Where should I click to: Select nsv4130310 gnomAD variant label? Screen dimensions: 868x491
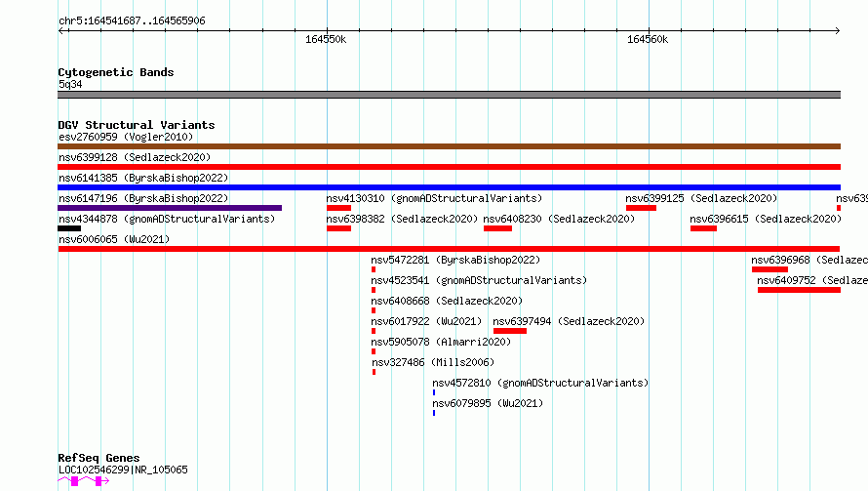click(434, 198)
